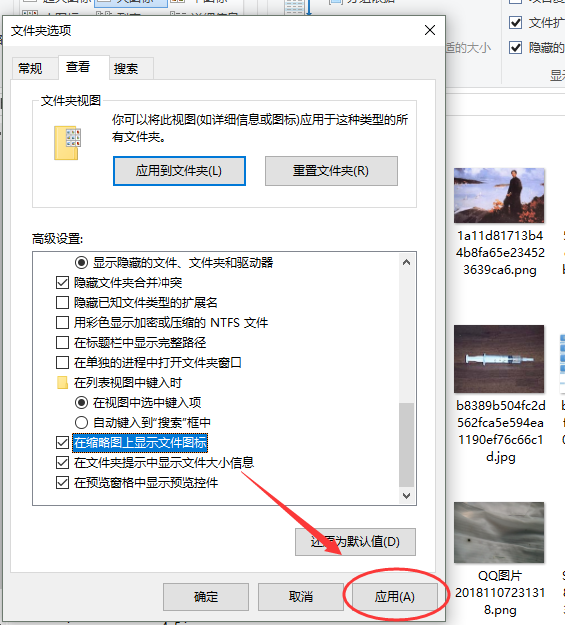Click the 应用到文件夹(L) button
The width and height of the screenshot is (565, 625).
[179, 171]
